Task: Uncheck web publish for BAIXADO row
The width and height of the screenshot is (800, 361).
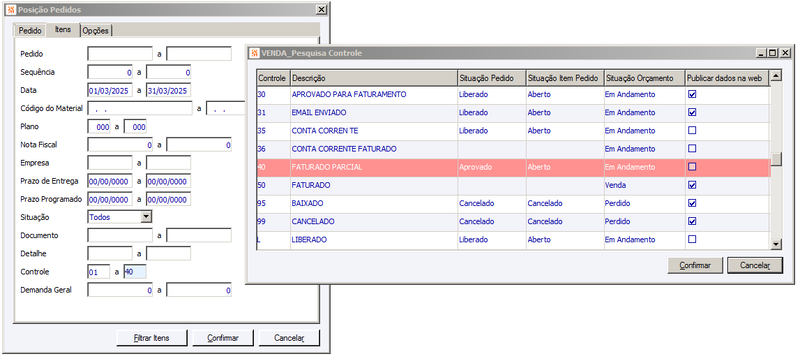Action: coord(692,203)
